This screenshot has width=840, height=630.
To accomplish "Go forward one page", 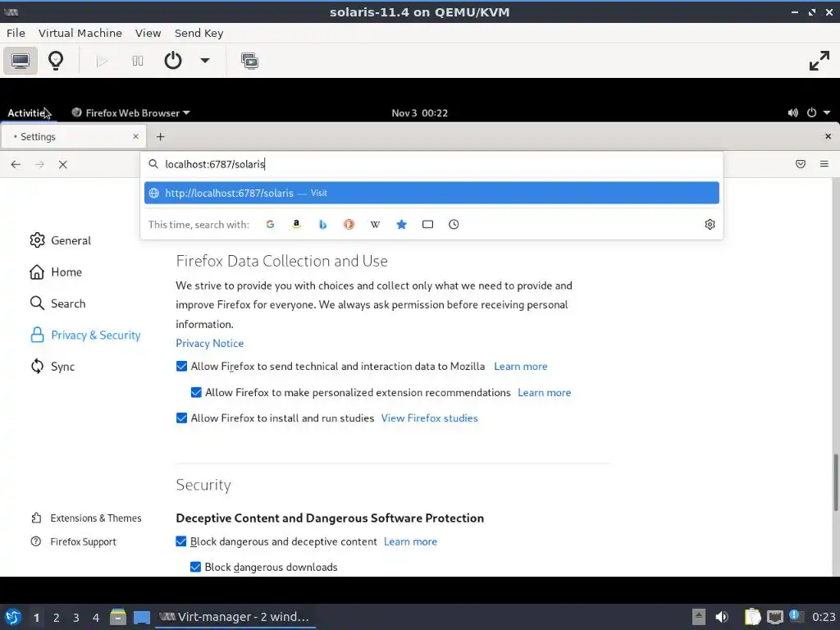I will pyautogui.click(x=39, y=164).
